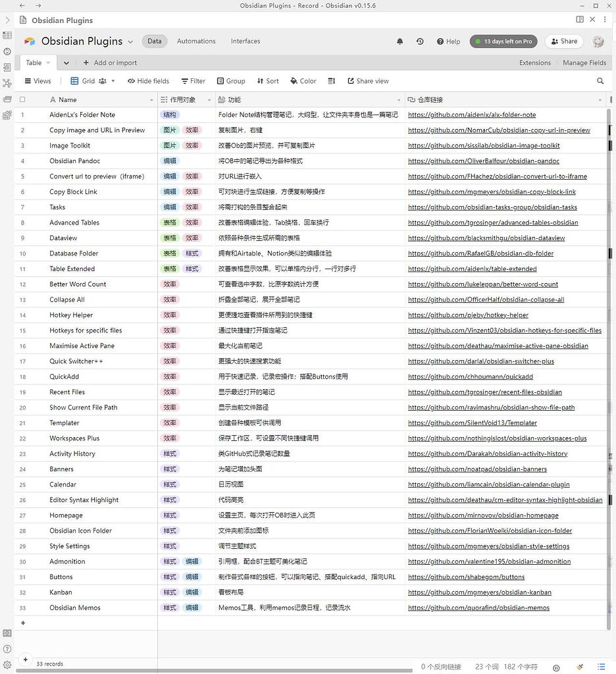
Task: Open the Views sidebar toggle
Action: click(x=38, y=81)
